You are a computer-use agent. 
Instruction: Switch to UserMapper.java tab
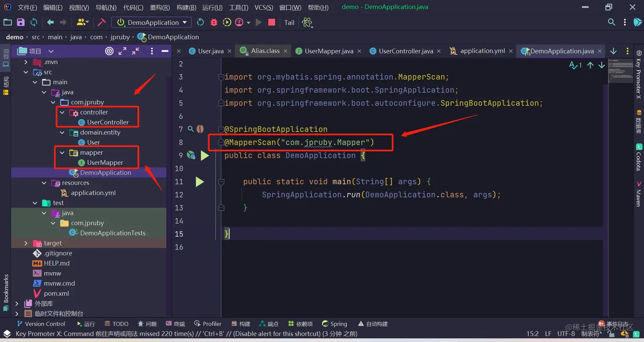pos(329,51)
